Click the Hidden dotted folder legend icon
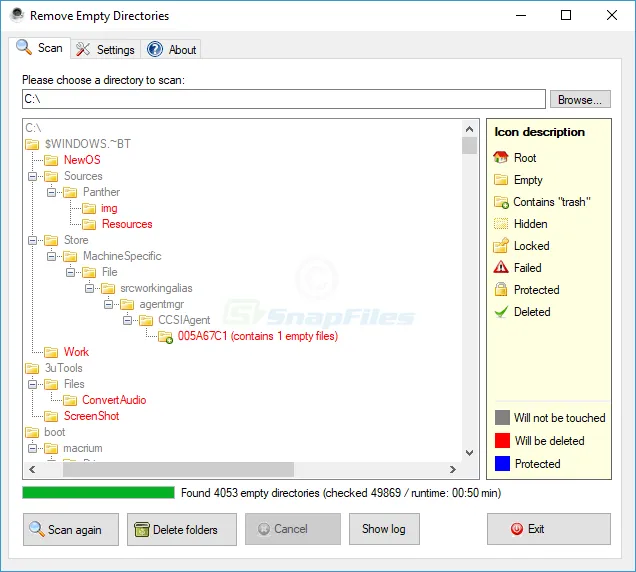Viewport: 636px width, 572px height. click(501, 224)
